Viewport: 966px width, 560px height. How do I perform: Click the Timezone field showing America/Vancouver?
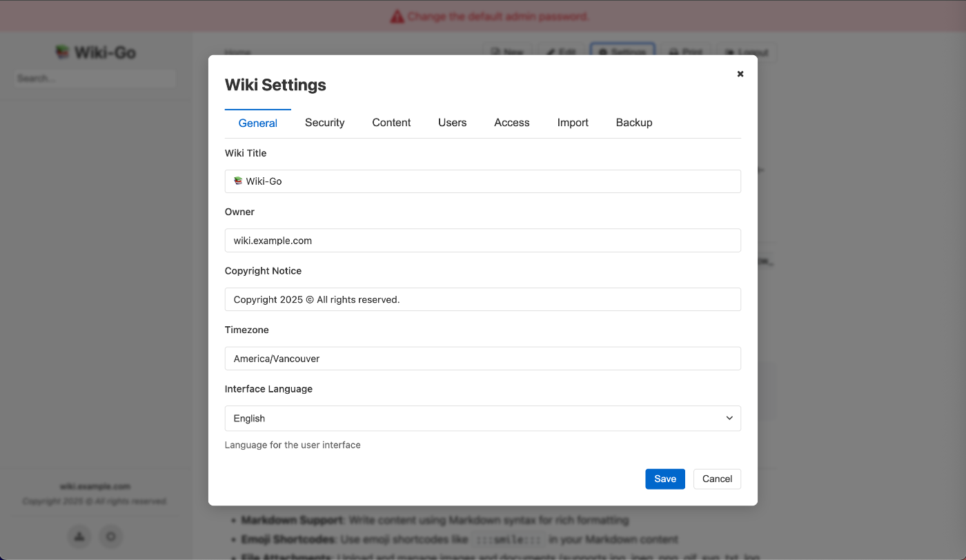click(x=483, y=359)
